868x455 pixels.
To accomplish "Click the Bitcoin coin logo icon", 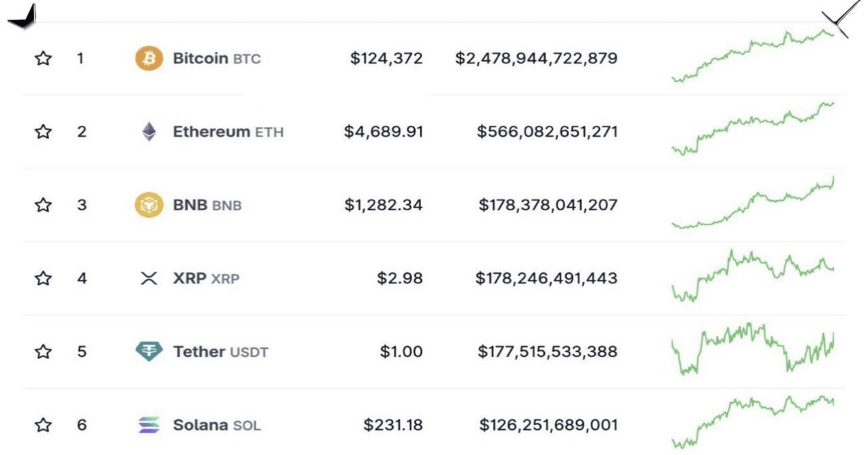I will pyautogui.click(x=149, y=59).
